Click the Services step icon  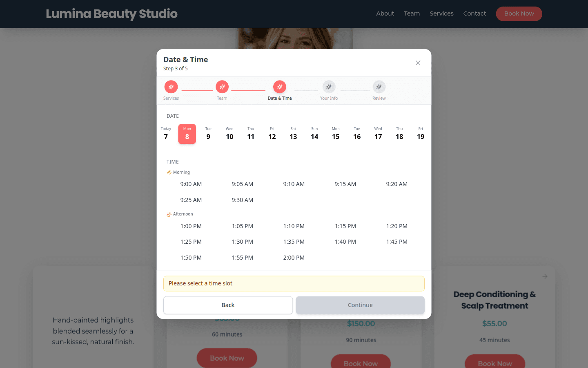coord(171,87)
